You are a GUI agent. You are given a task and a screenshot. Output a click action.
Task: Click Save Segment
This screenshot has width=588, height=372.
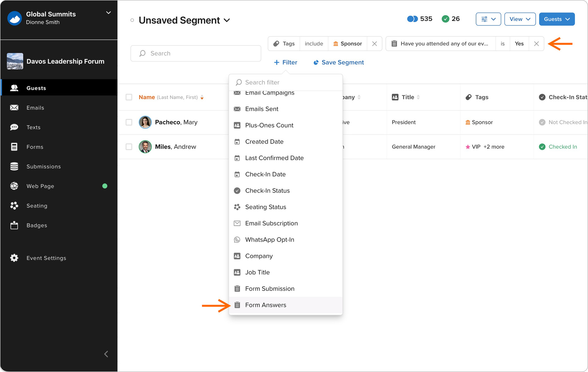pos(339,63)
